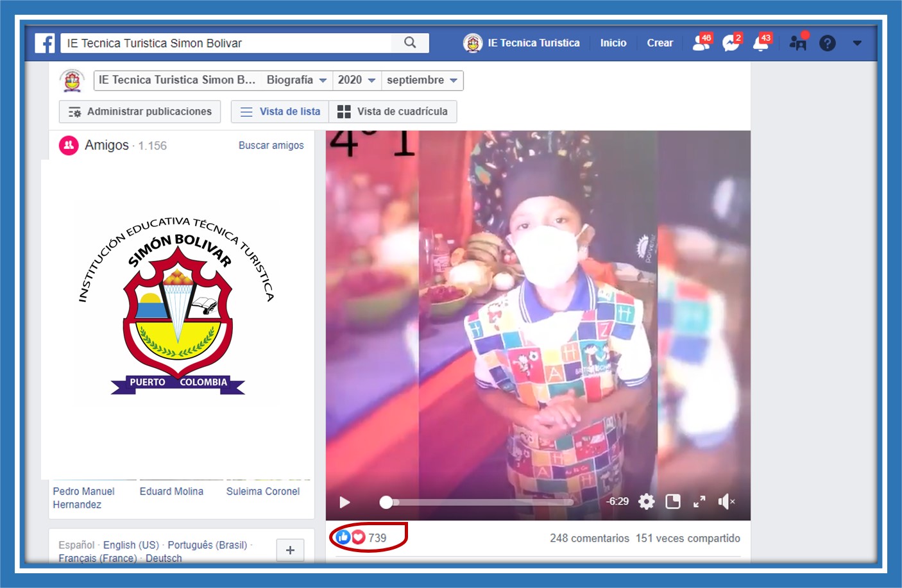Open the septiembre month dropdown
902x588 pixels.
(x=421, y=80)
